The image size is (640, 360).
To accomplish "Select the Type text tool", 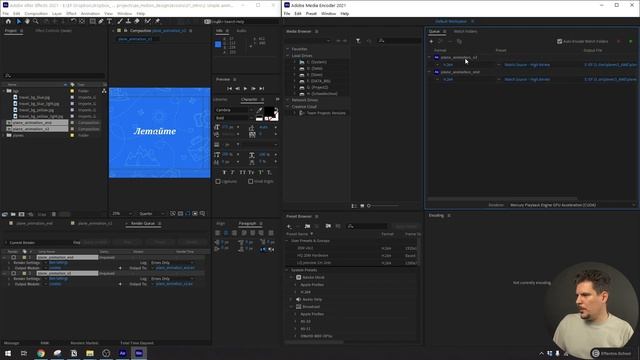I will click(x=109, y=21).
